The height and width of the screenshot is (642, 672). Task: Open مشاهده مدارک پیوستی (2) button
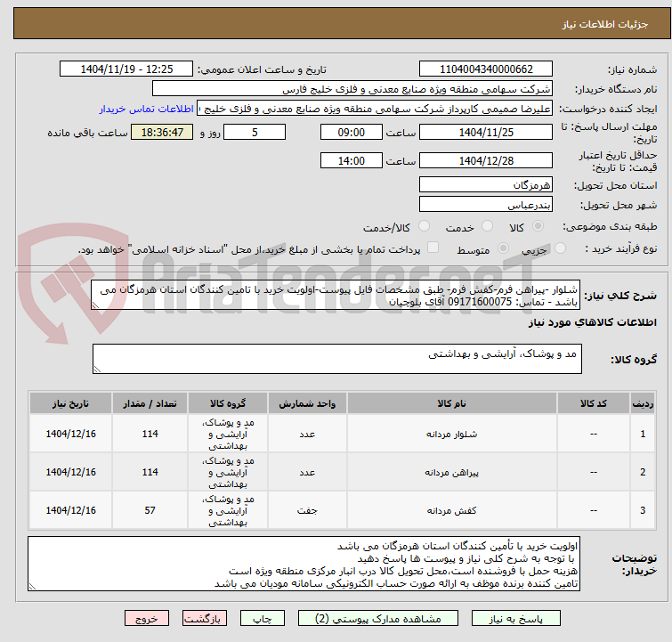click(378, 619)
